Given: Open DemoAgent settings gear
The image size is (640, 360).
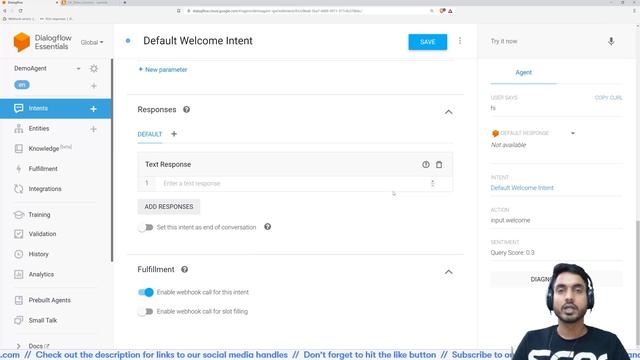Looking at the screenshot, I should click(x=94, y=69).
